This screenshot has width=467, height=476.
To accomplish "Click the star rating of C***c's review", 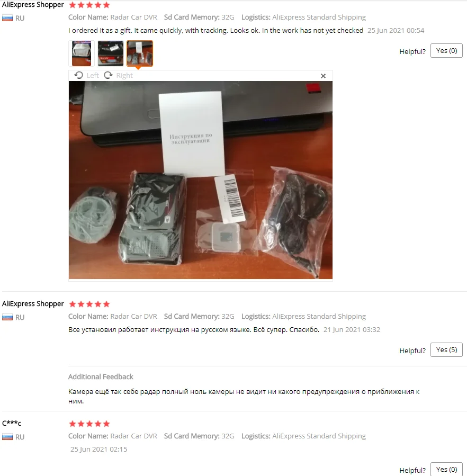I will coord(89,424).
